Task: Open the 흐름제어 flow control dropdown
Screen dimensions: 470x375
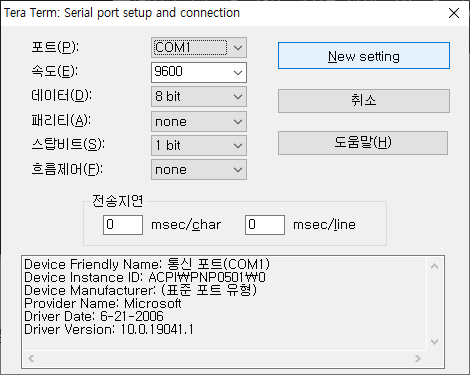Action: [199, 170]
